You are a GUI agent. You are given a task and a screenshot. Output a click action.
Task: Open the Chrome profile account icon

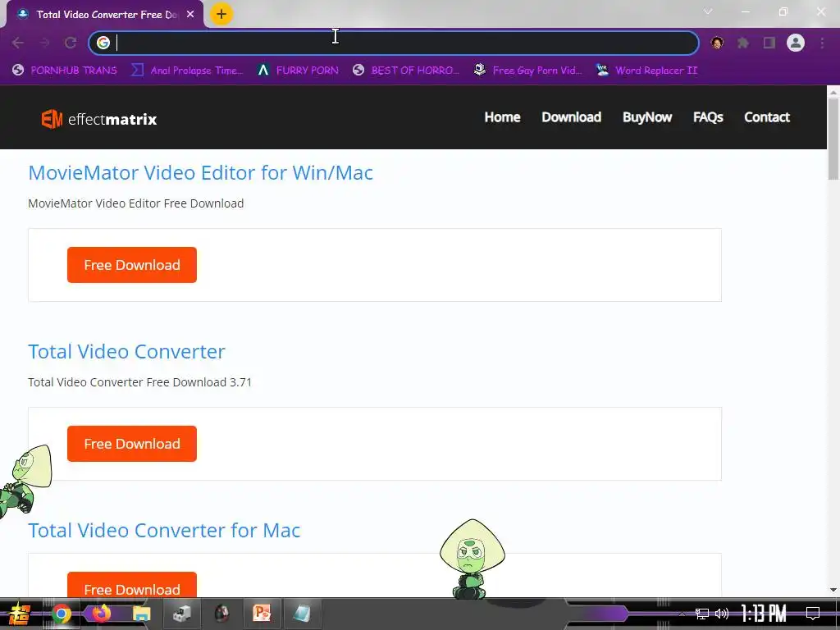(796, 43)
